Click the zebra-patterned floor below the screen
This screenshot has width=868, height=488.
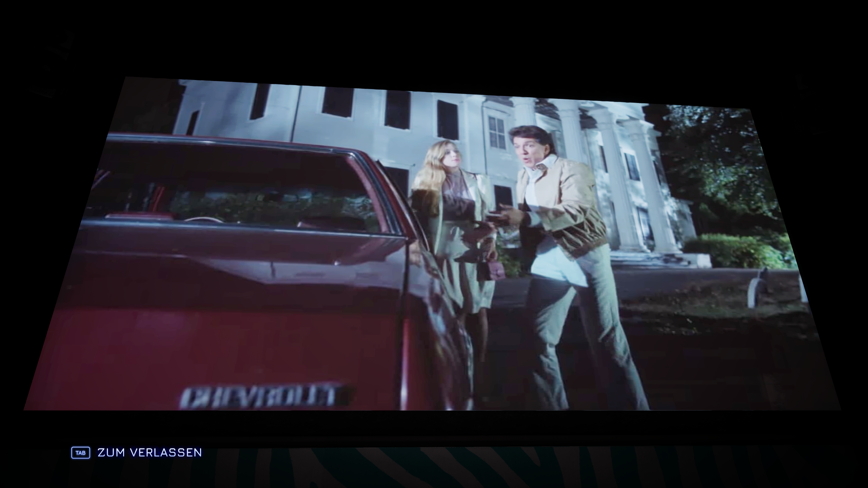pyautogui.click(x=441, y=471)
